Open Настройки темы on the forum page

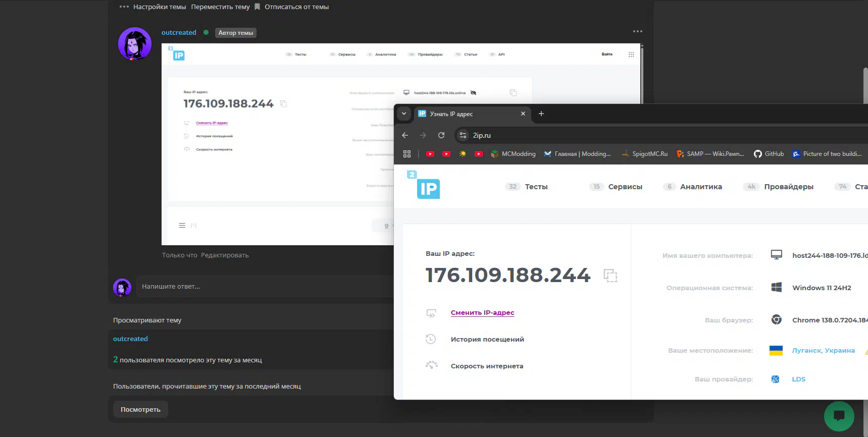pos(160,7)
